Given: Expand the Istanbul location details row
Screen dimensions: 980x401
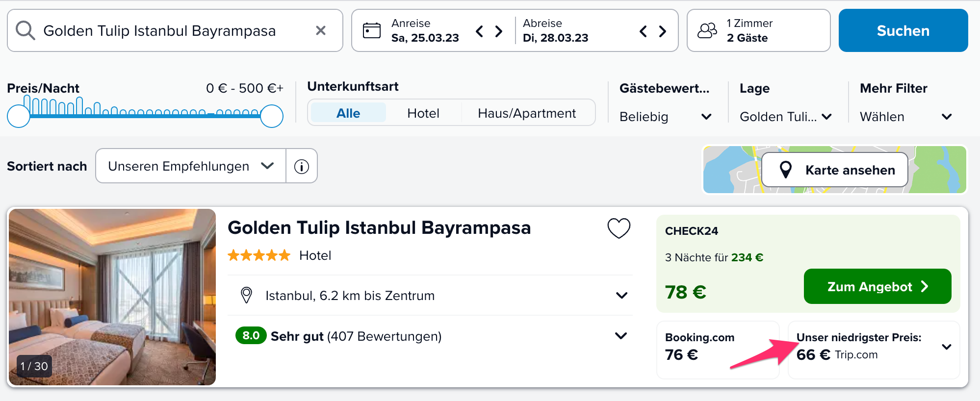Looking at the screenshot, I should [x=430, y=295].
